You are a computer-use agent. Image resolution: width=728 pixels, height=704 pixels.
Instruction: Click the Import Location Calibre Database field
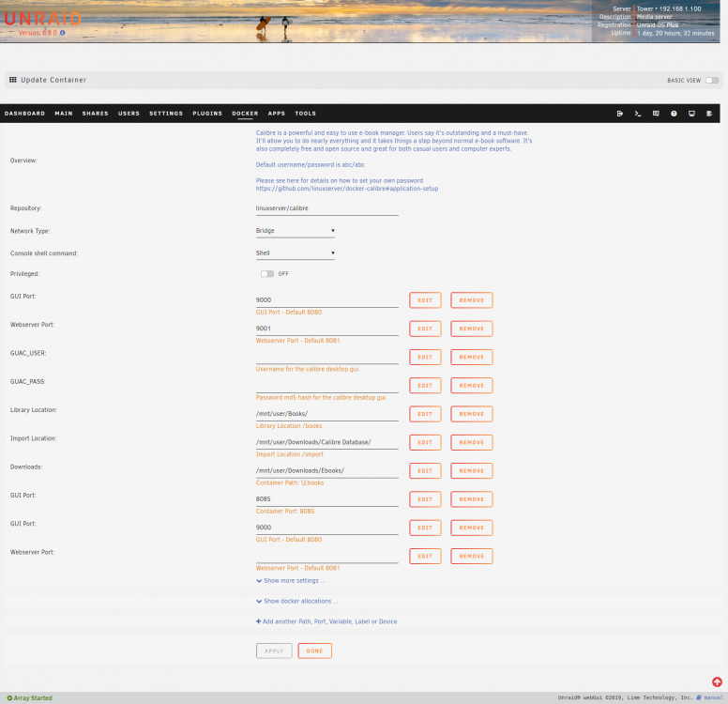[x=326, y=442]
